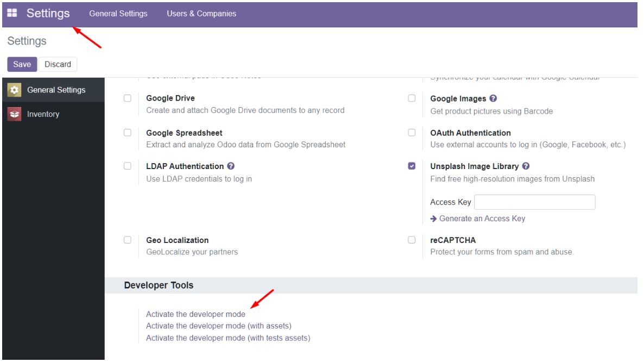Click help icon next to Google Images
The height and width of the screenshot is (362, 644).
[494, 99]
